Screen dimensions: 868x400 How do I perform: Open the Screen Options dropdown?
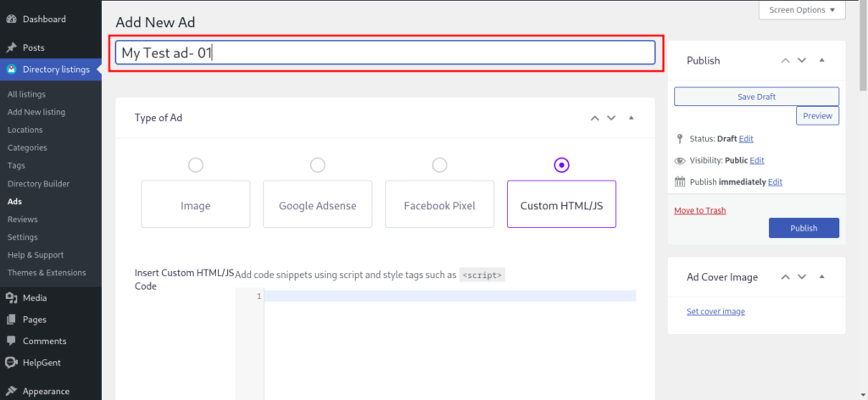[x=801, y=10]
